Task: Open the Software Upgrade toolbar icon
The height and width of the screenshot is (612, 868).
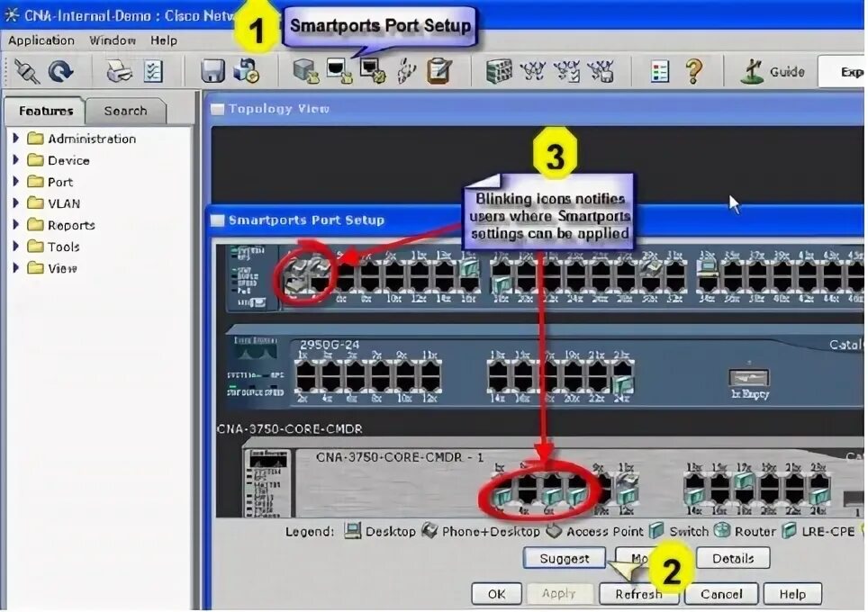Action: 246,71
